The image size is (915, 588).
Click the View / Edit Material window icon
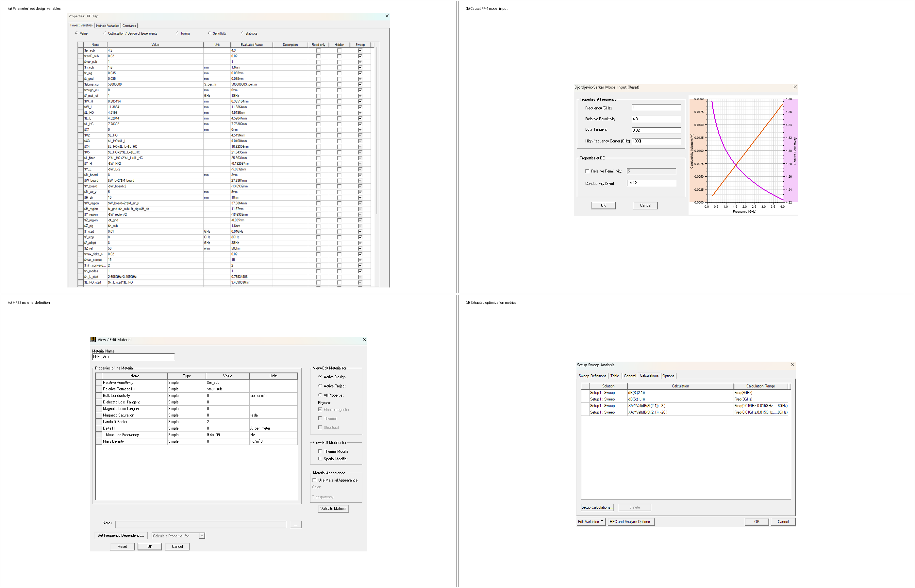tap(93, 339)
